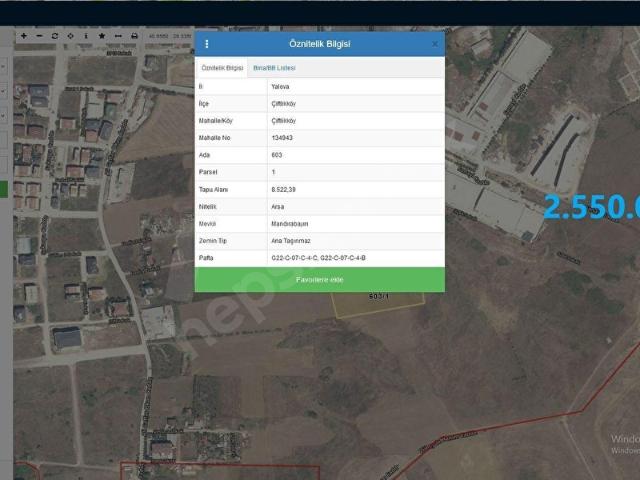Activate the locate/crosshair tool
The height and width of the screenshot is (480, 640).
click(71, 36)
